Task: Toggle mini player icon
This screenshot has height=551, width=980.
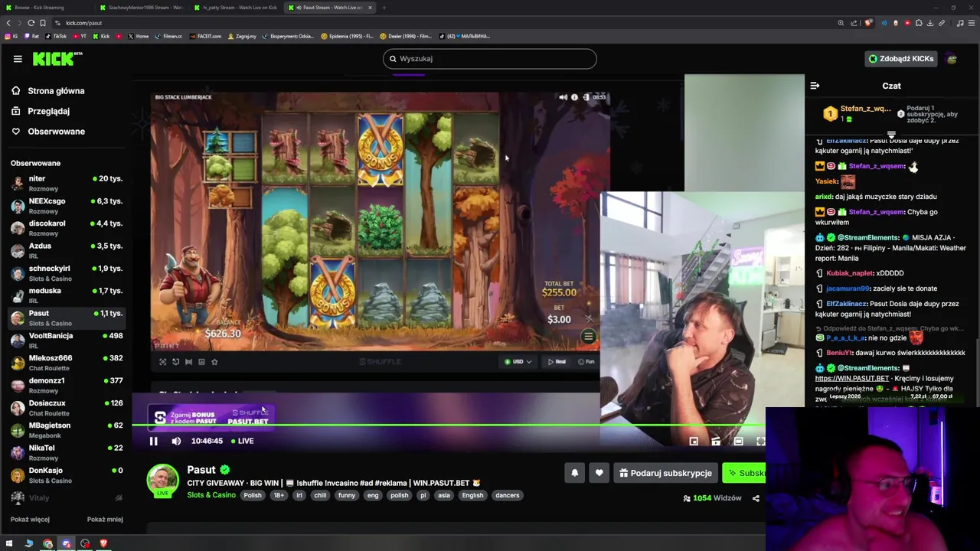Action: coord(694,441)
